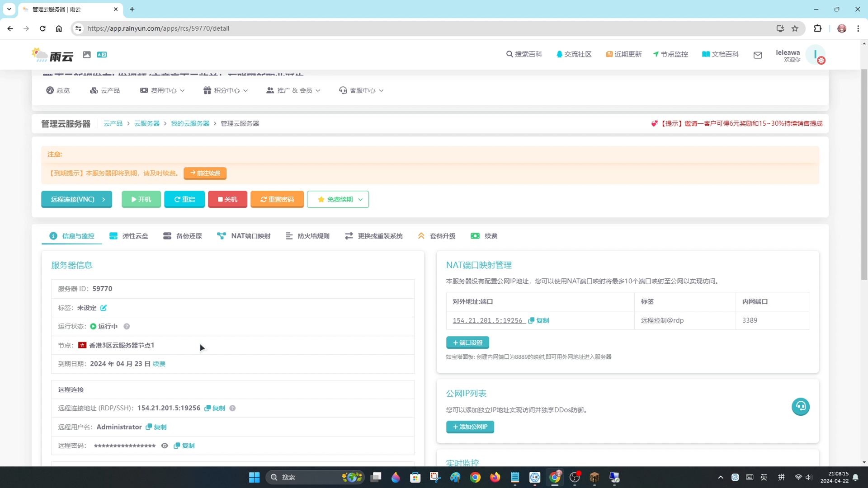Image resolution: width=868 pixels, height=488 pixels.
Task: Click the leleawa user avatar
Action: pyautogui.click(x=816, y=55)
